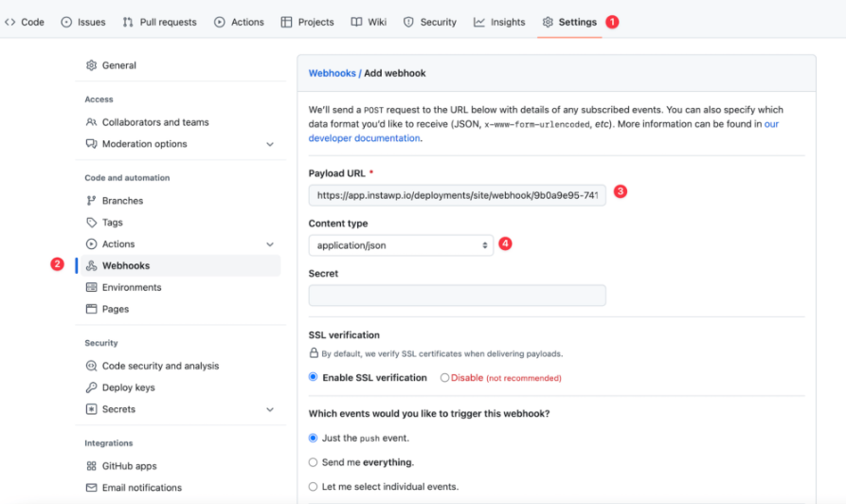Click the Code security and analysis scan icon

[91, 366]
